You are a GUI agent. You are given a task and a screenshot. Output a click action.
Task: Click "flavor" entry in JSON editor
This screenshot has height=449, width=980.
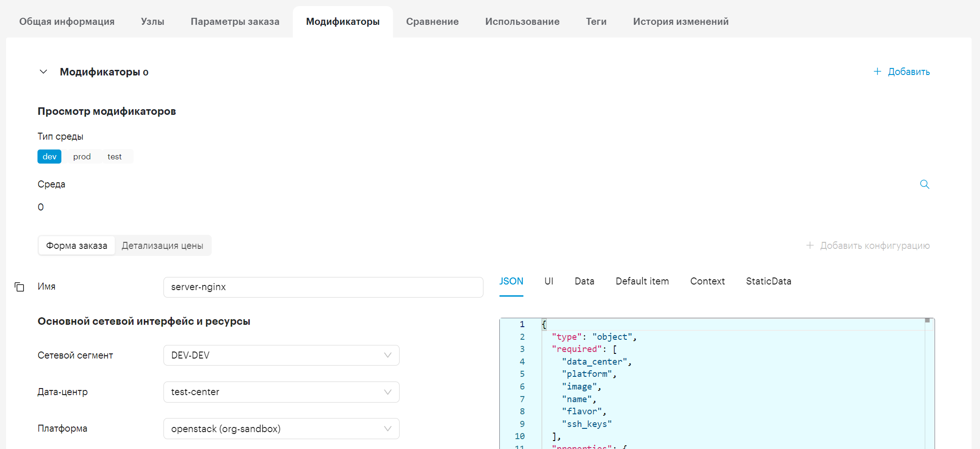click(x=582, y=412)
